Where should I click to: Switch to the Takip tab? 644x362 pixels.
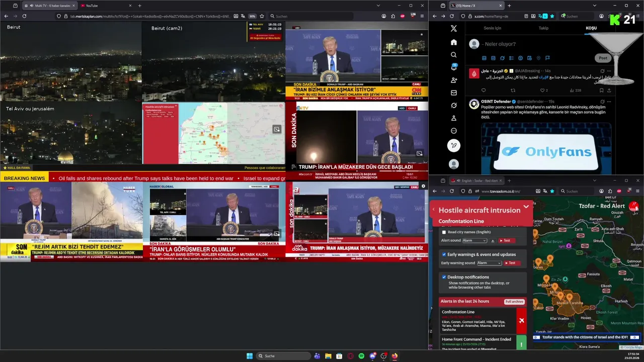tap(543, 28)
